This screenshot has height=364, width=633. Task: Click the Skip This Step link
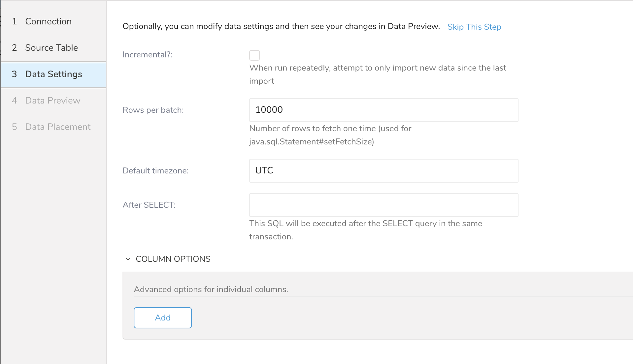pyautogui.click(x=474, y=27)
